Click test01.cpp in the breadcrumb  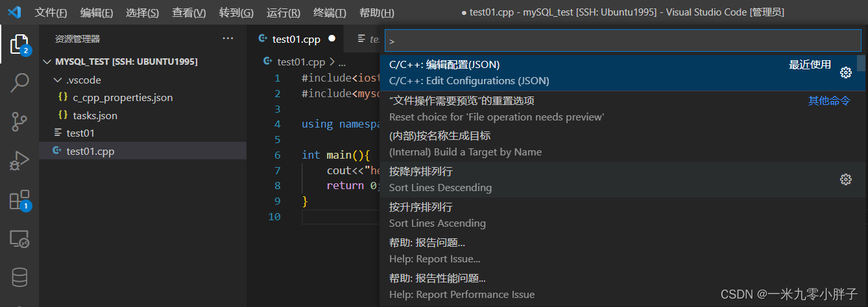point(301,62)
